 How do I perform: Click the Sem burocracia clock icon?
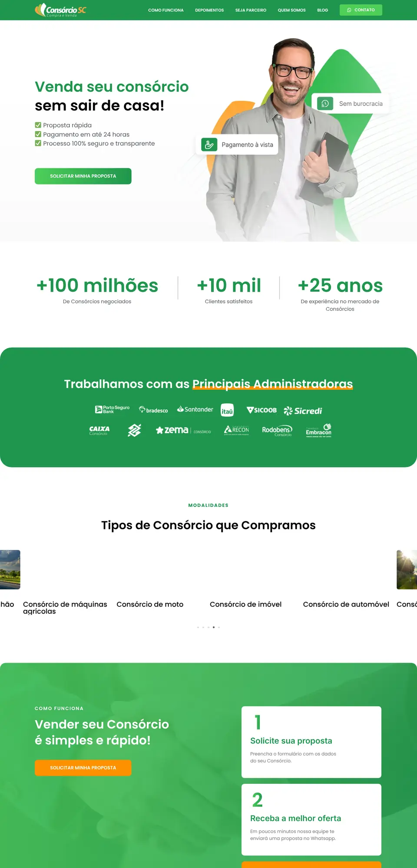pyautogui.click(x=325, y=104)
